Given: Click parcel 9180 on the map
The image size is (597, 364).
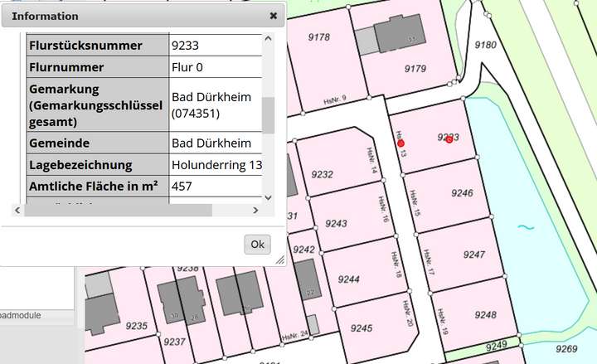Looking at the screenshot, I should click(x=485, y=45).
